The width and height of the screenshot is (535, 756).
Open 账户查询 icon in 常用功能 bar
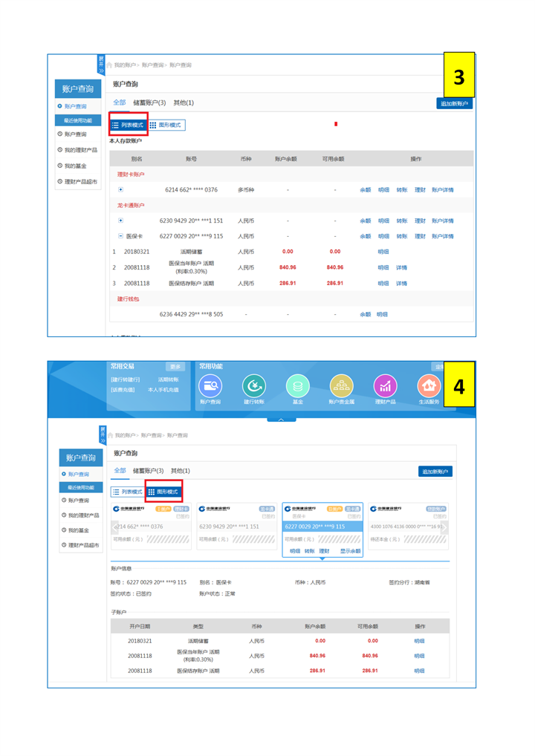[x=210, y=385]
